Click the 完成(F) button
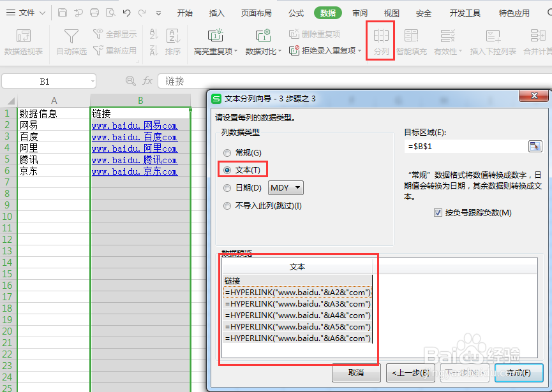 click(x=518, y=373)
